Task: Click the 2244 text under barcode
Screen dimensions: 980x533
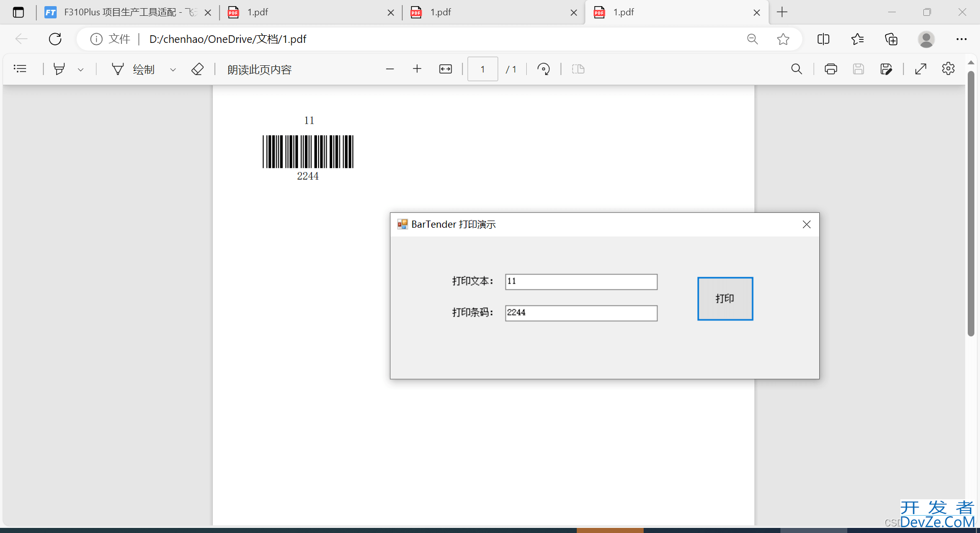Action: (308, 176)
